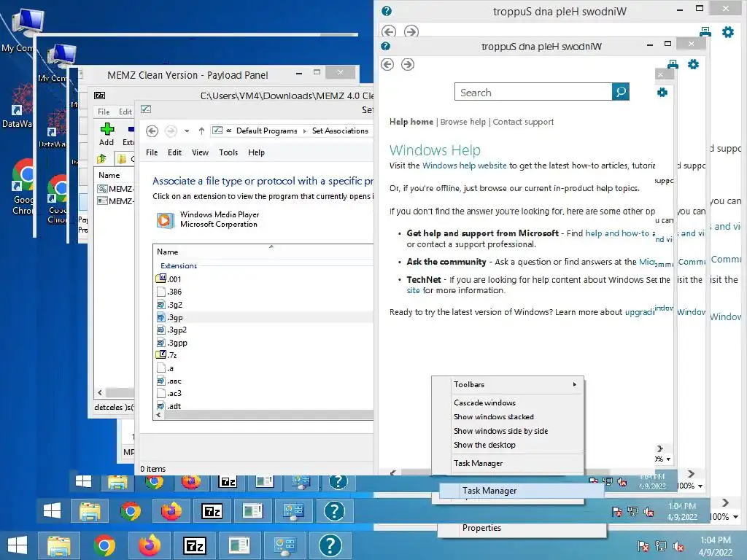Expand the Toolbars submenu arrow
The image size is (747, 560).
point(575,384)
